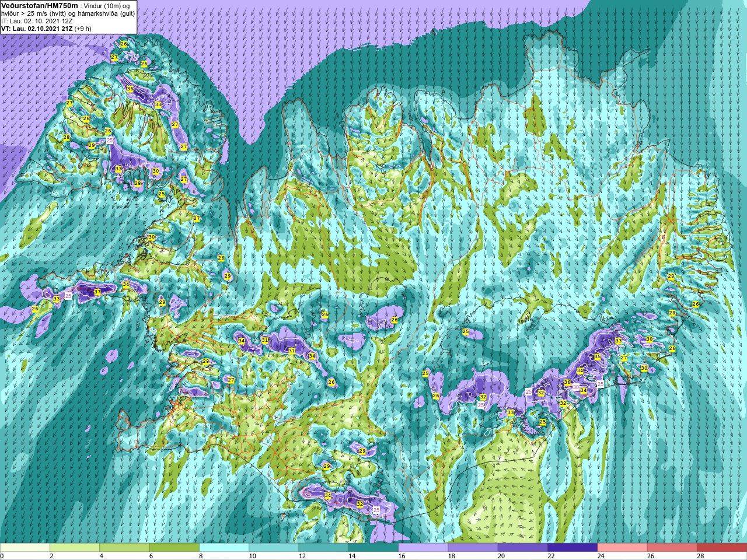Select the lavender 16–18 m/s legend swatch
The width and height of the screenshot is (747, 560).
pos(423,548)
